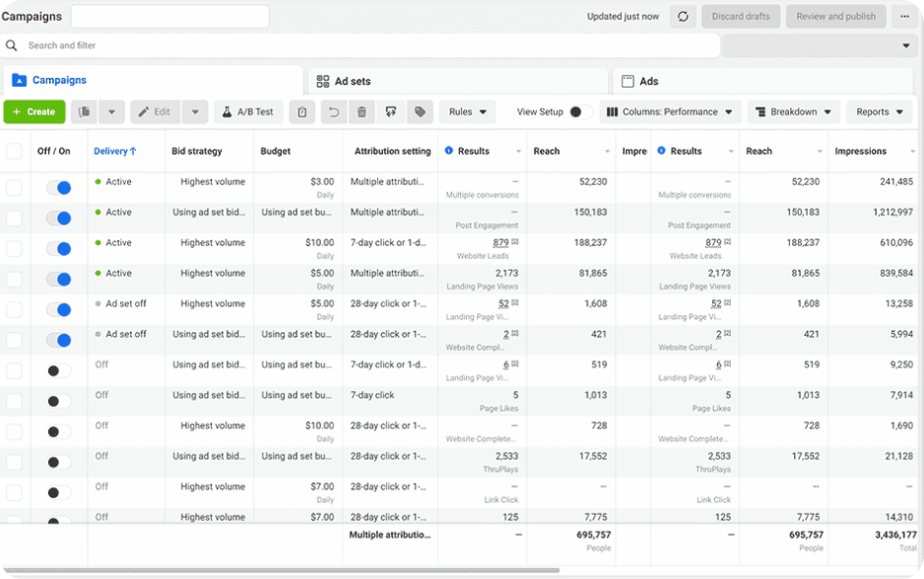Sort by the Delivery column header

[115, 152]
